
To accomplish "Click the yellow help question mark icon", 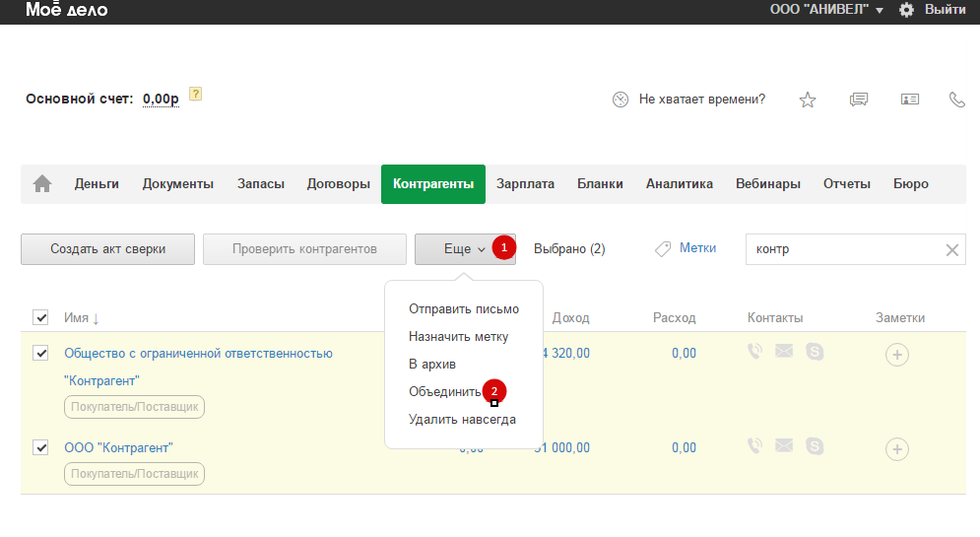I will (195, 95).
